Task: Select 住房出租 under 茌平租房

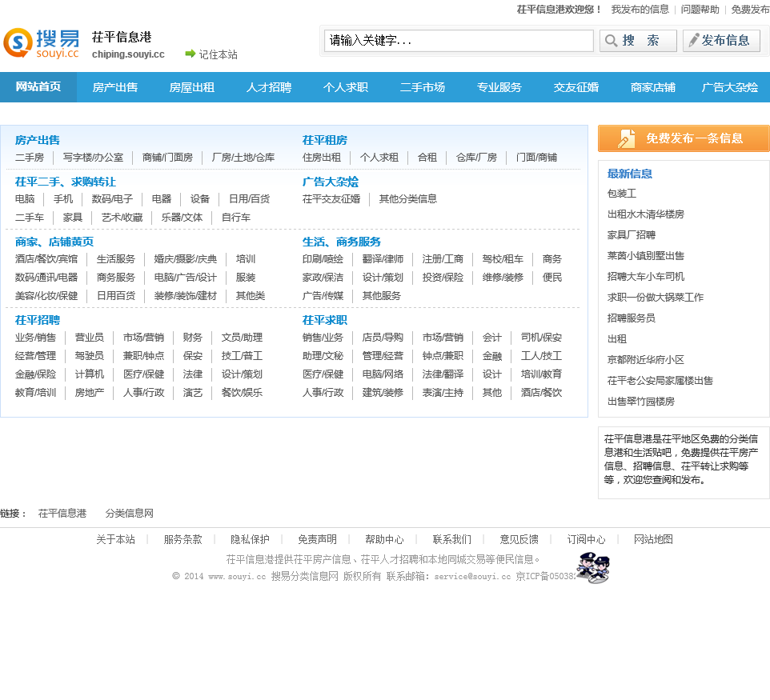Action: (x=322, y=158)
